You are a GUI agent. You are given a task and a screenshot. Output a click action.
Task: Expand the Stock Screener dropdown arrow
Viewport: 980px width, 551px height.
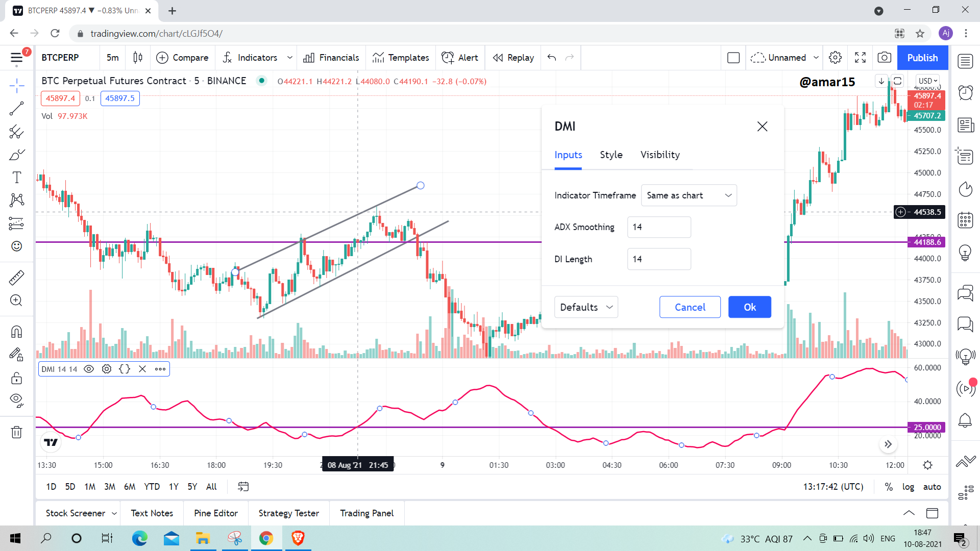coord(114,513)
